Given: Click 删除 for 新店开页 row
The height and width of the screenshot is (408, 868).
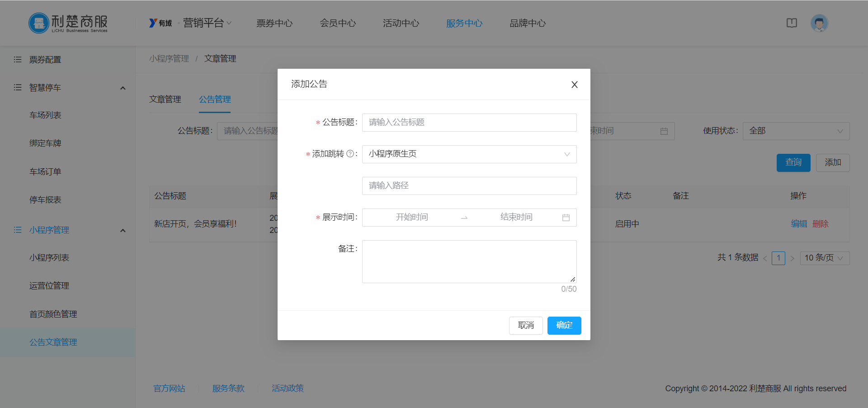Looking at the screenshot, I should (820, 224).
